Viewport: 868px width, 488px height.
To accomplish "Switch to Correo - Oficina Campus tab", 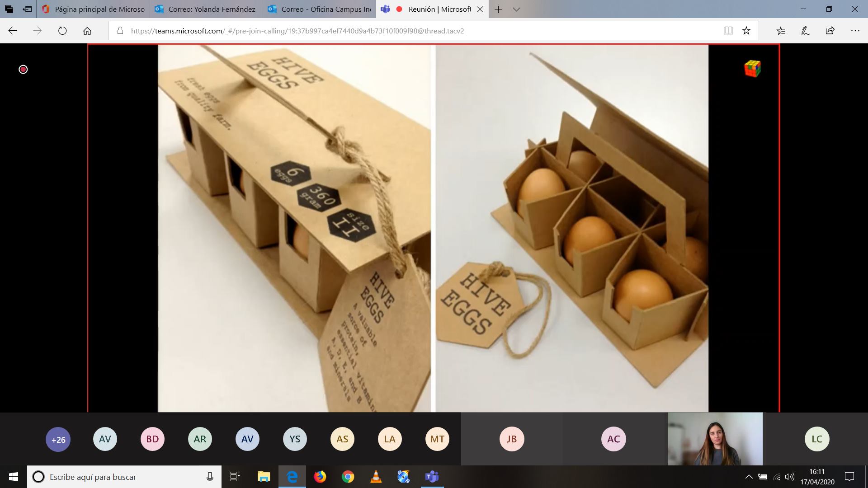I will click(319, 9).
